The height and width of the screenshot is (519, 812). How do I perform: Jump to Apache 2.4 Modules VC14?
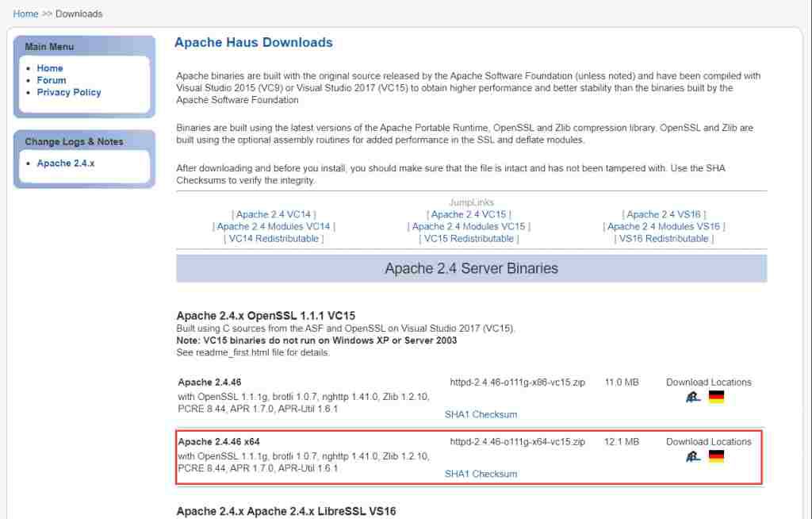point(274,227)
